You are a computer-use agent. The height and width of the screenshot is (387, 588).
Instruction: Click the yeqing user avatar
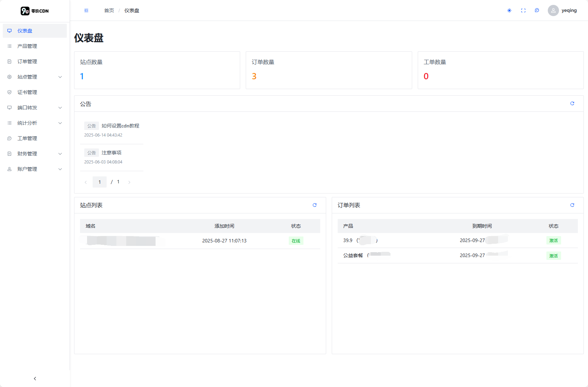coord(553,10)
